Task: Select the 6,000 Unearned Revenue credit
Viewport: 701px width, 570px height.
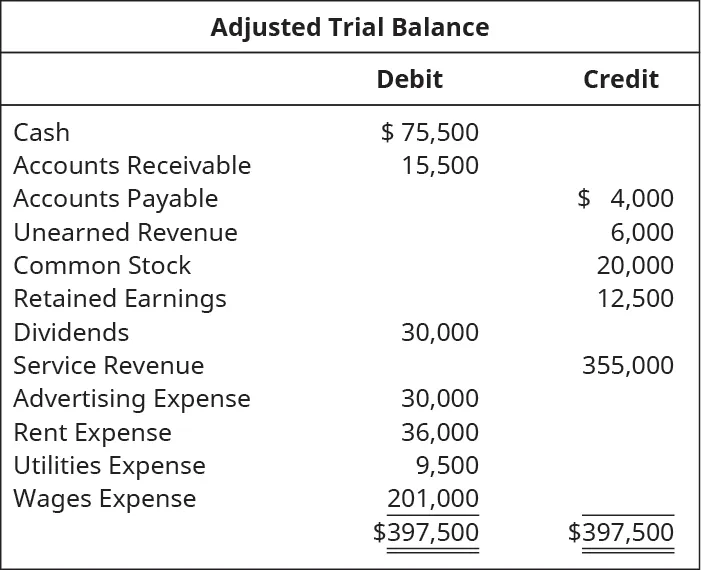Action: (x=642, y=232)
